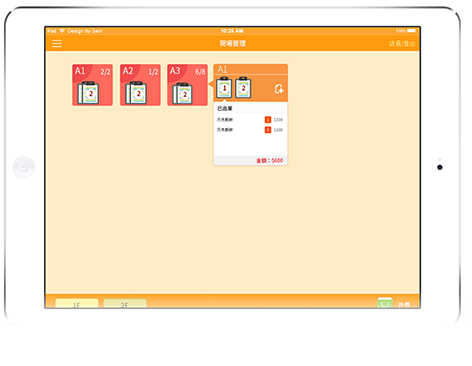472x366 pixels.
Task: Switch to the 1F floor tab
Action: pos(77,304)
